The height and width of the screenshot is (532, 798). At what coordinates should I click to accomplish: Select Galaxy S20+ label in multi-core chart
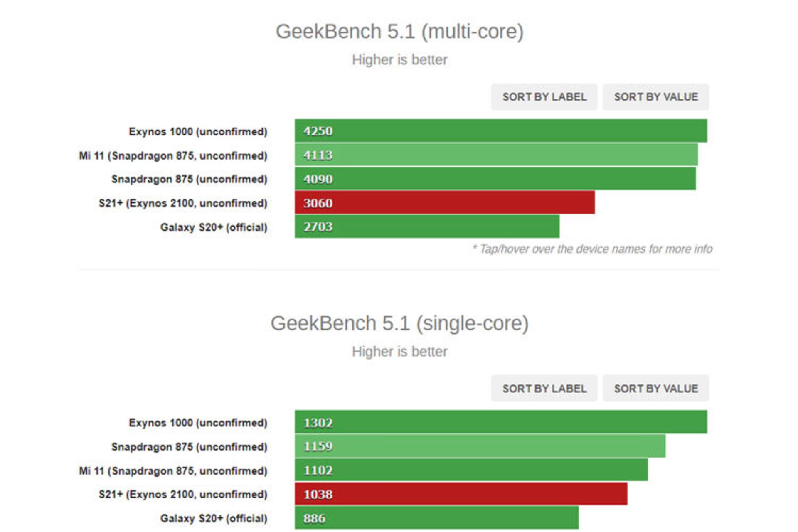(214, 227)
